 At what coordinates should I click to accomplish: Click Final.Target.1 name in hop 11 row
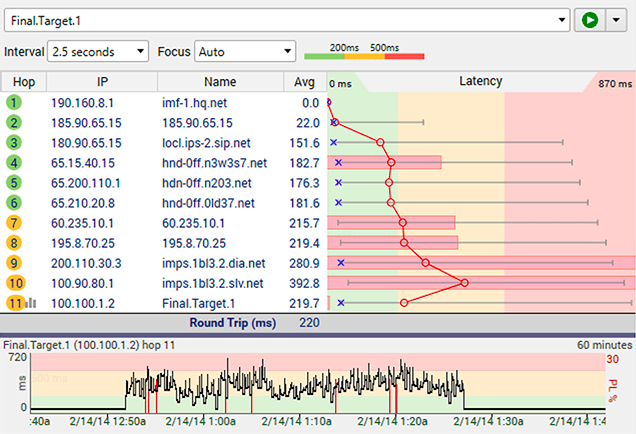pos(198,303)
